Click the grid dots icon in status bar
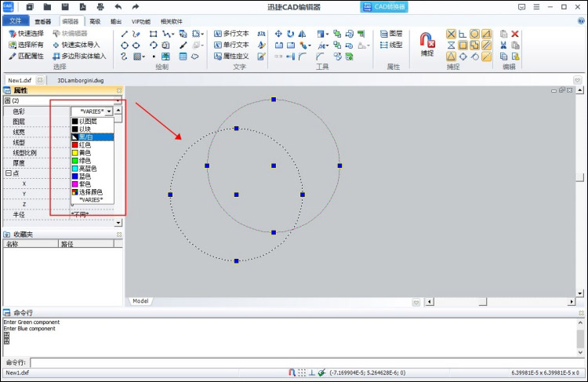 [302, 373]
